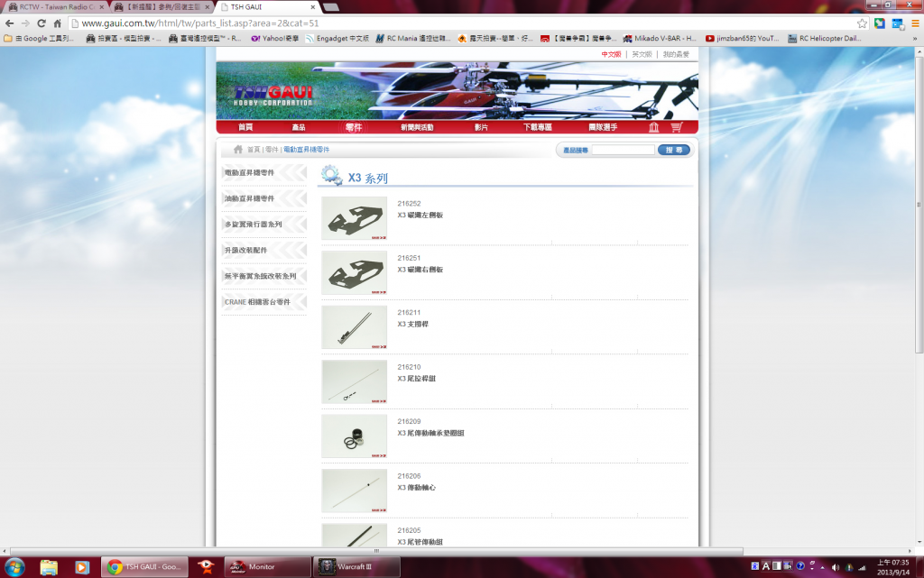Screen dimensions: 924x578
Task: Open the 影片 navbar item
Action: (x=481, y=127)
